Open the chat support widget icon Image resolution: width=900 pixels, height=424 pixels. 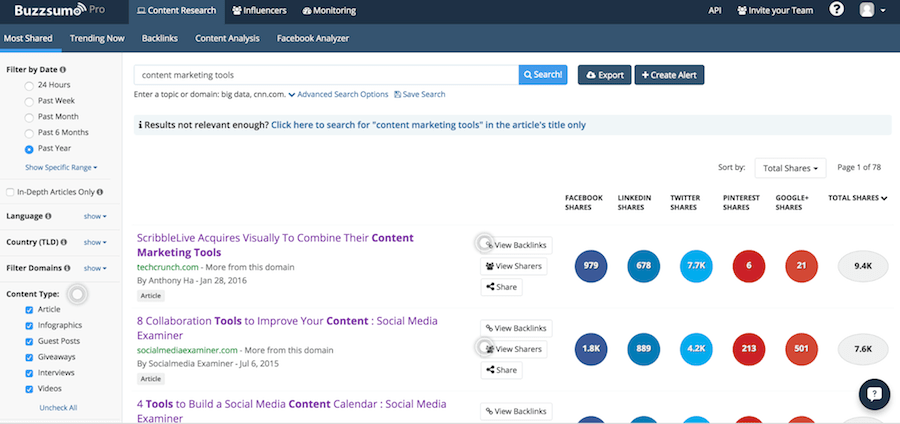(x=874, y=394)
